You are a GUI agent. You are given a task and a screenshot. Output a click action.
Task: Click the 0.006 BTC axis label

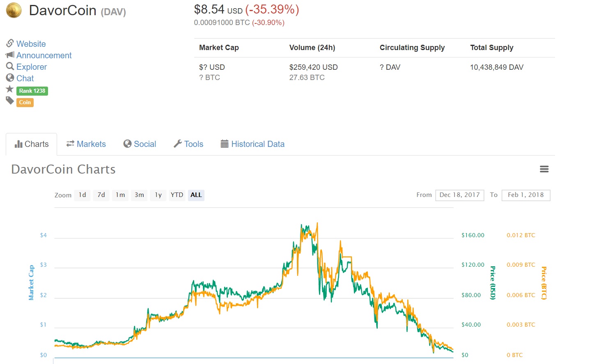click(x=521, y=295)
